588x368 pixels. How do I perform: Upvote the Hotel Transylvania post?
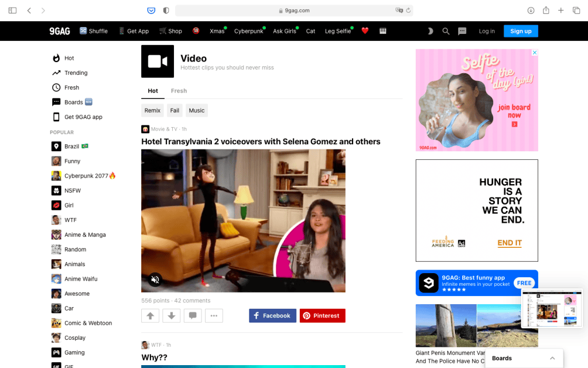coord(150,316)
